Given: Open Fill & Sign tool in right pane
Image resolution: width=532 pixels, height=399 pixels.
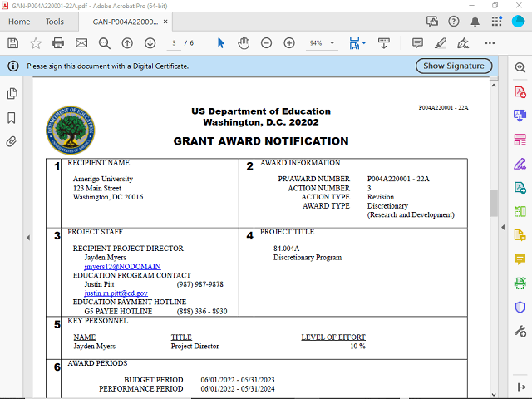Looking at the screenshot, I should pos(520,163).
